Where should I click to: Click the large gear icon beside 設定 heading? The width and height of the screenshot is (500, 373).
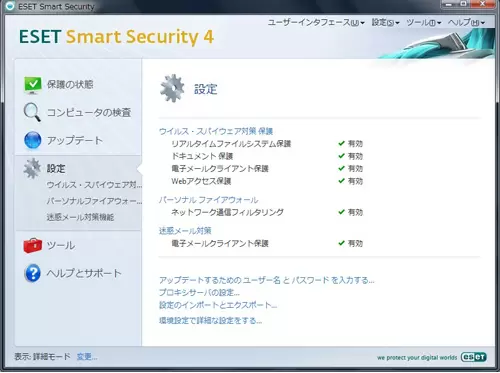point(172,88)
